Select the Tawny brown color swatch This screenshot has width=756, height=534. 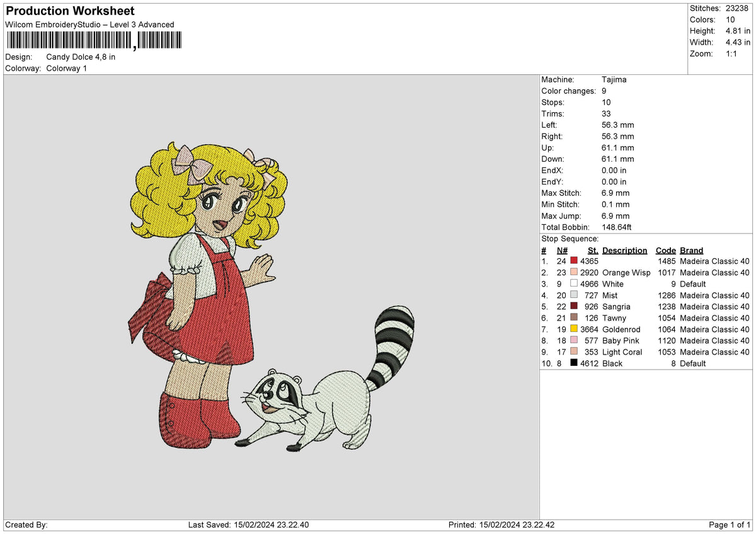[574, 317]
